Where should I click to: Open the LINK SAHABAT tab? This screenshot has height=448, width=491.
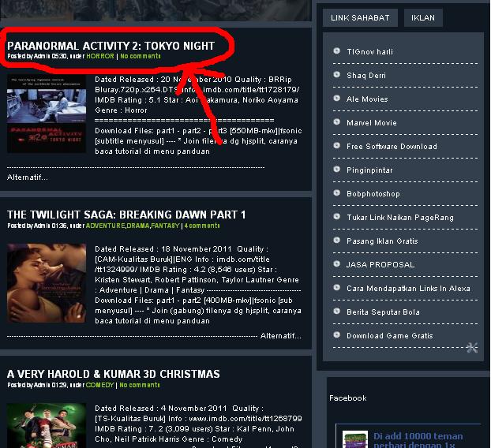(x=360, y=18)
